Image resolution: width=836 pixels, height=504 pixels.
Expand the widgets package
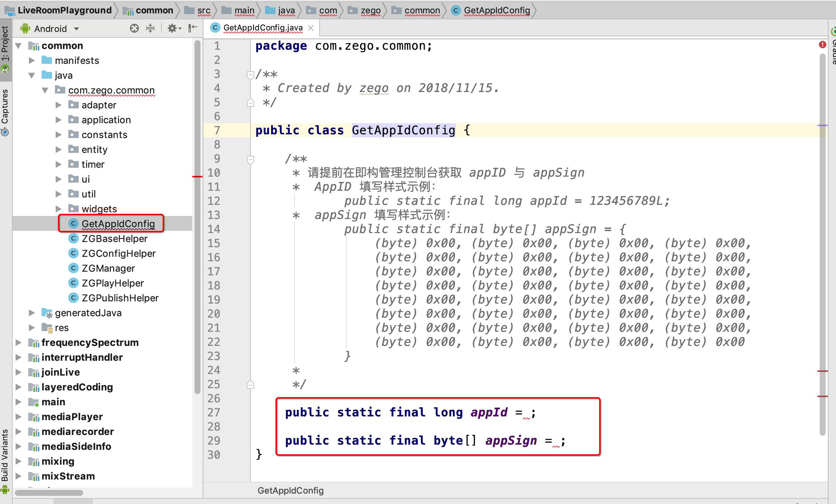tap(58, 209)
